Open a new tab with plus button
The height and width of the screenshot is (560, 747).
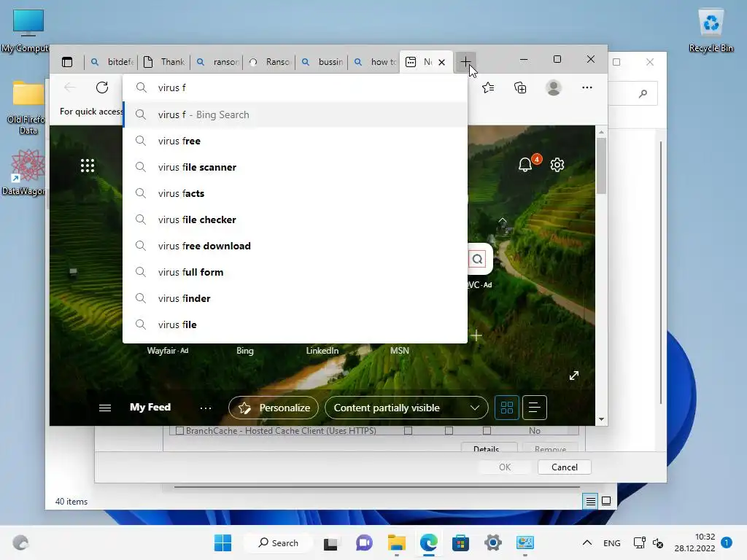coord(465,61)
